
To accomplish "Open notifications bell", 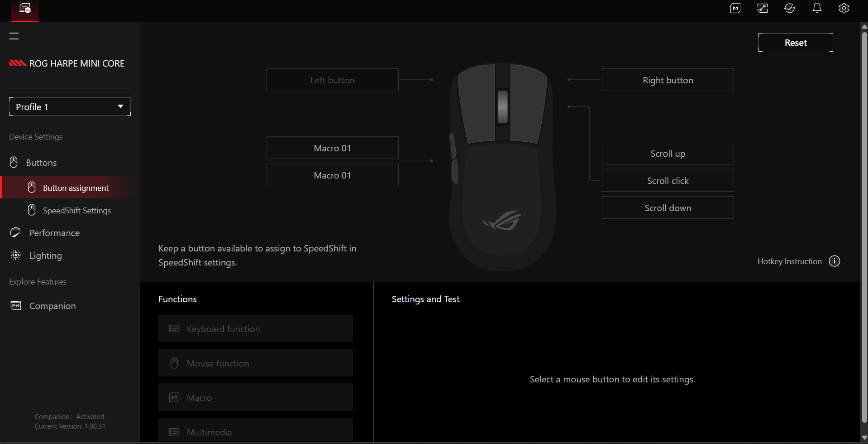I will (817, 8).
